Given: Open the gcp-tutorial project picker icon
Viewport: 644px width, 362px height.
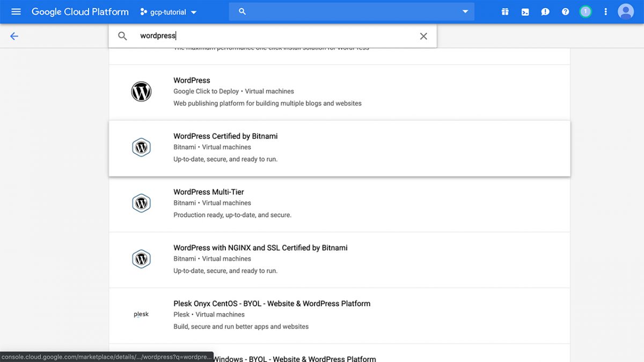Looking at the screenshot, I should point(143,11).
